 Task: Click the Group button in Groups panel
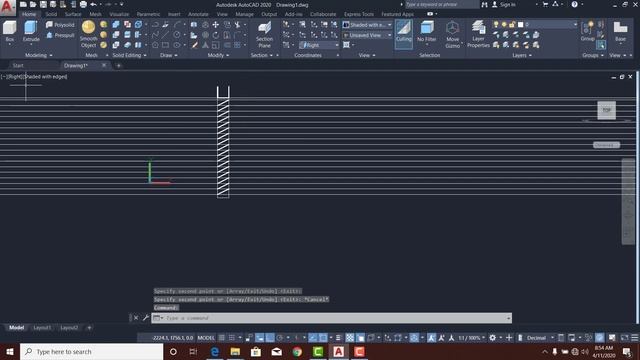pos(587,31)
